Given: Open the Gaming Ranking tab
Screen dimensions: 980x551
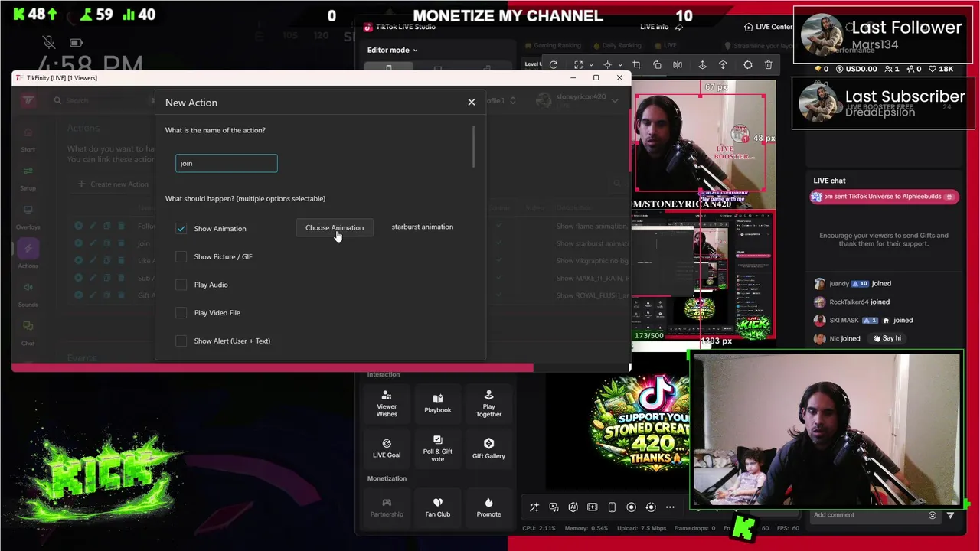Looking at the screenshot, I should [x=552, y=45].
